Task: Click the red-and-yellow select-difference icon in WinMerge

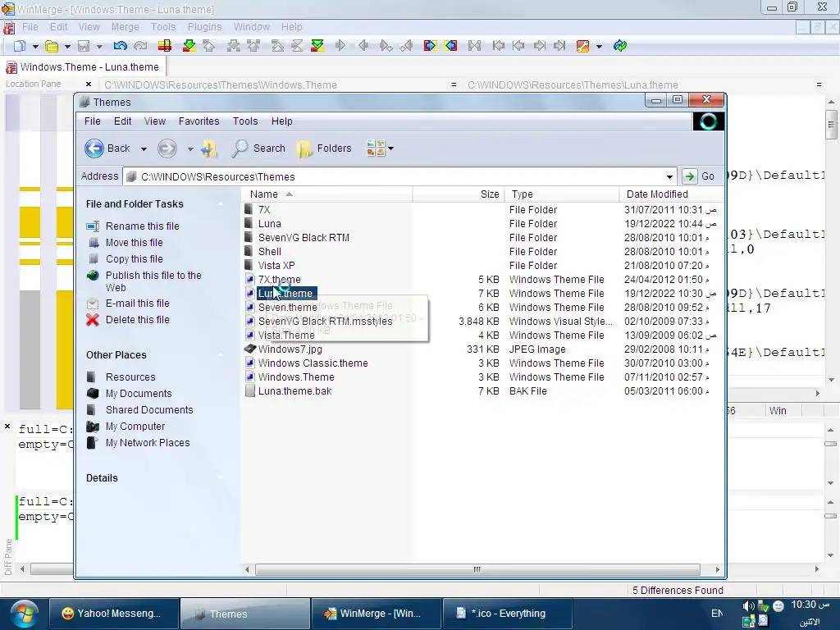Action: pyautogui.click(x=164, y=46)
